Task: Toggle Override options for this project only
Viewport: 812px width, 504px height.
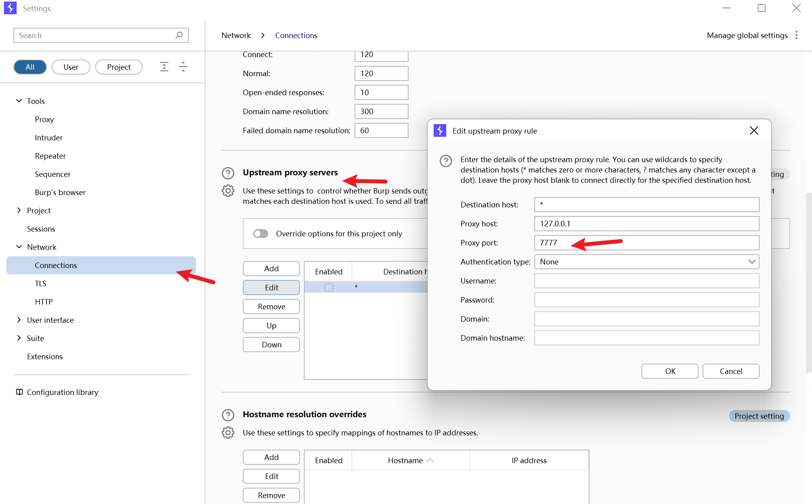Action: [261, 234]
